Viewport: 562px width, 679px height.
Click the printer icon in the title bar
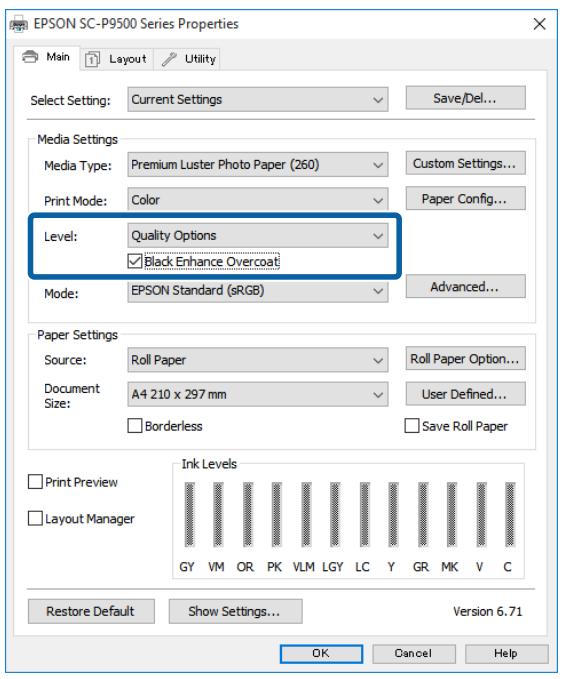pos(19,24)
